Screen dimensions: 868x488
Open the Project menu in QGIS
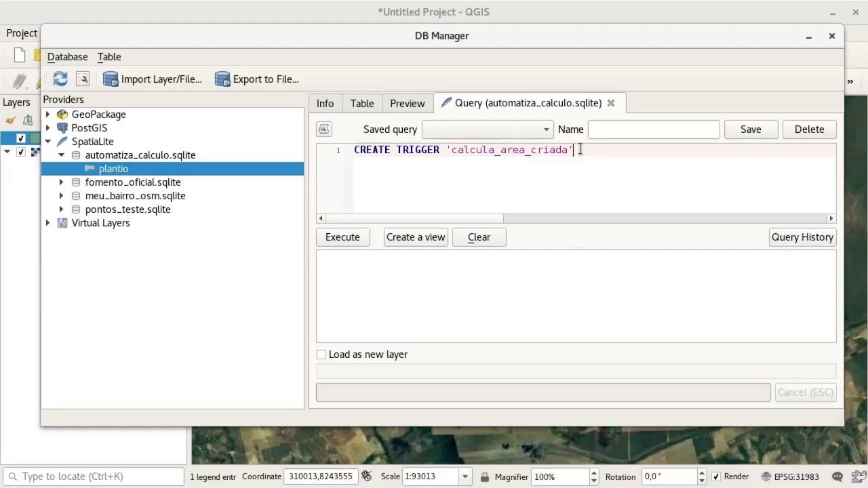coord(22,33)
